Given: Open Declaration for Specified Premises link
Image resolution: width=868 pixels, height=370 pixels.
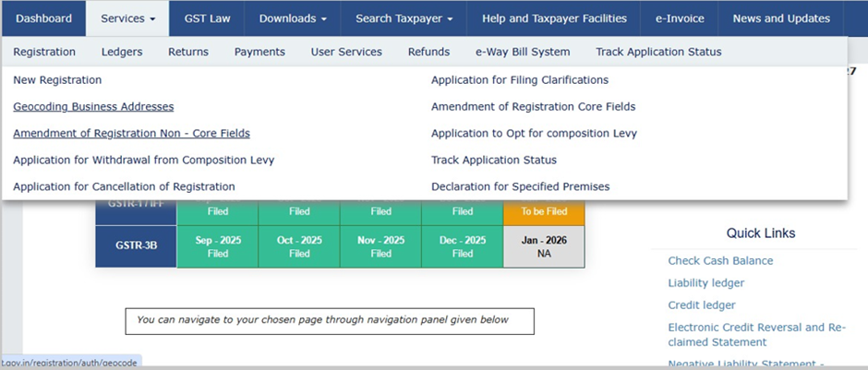Looking at the screenshot, I should pos(520,186).
